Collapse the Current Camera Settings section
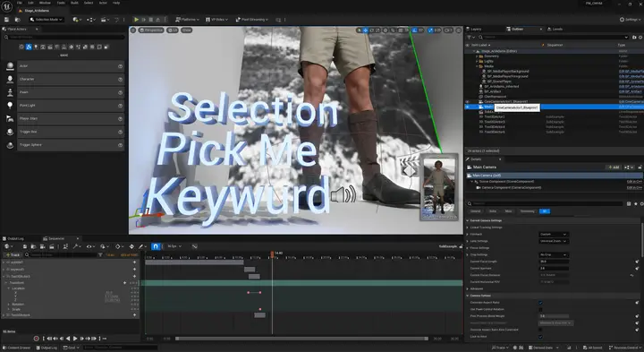644x352 pixels. pos(468,220)
